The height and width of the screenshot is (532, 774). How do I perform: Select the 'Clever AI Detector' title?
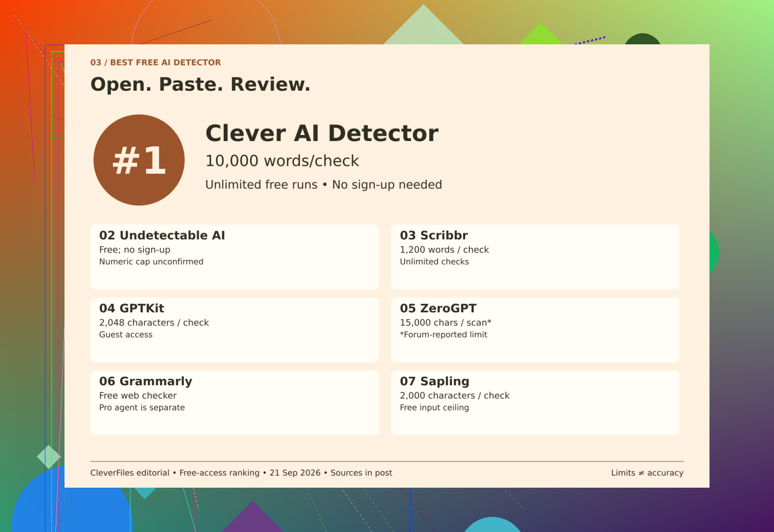click(321, 134)
